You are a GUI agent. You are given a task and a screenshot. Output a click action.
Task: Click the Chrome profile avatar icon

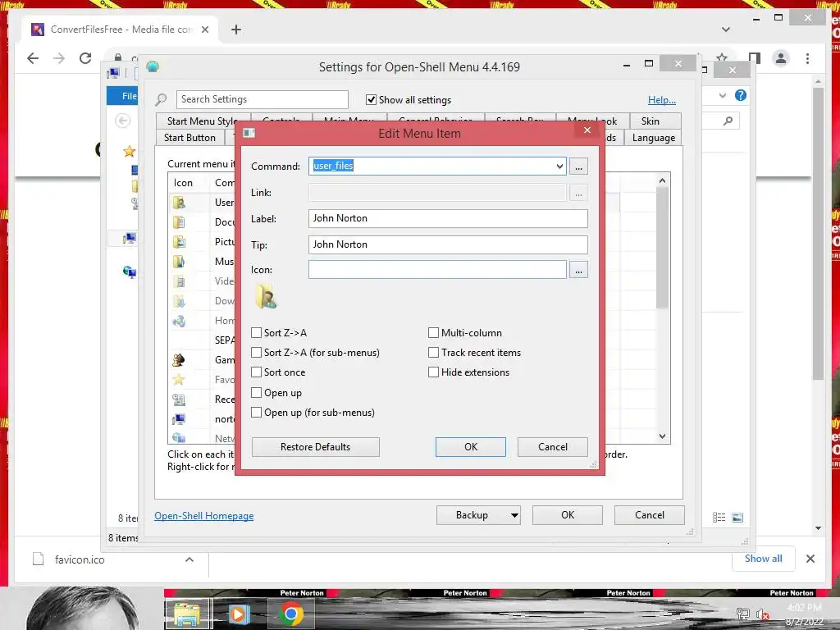(x=781, y=58)
